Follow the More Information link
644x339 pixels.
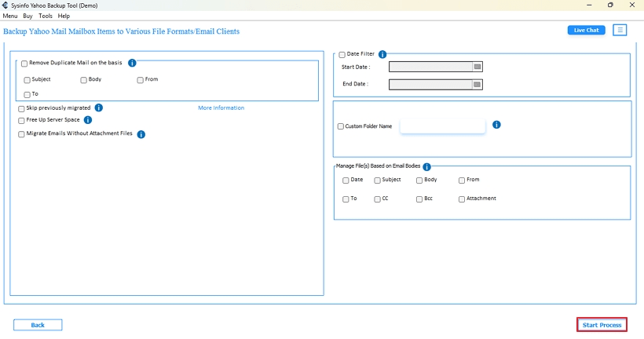pyautogui.click(x=221, y=108)
